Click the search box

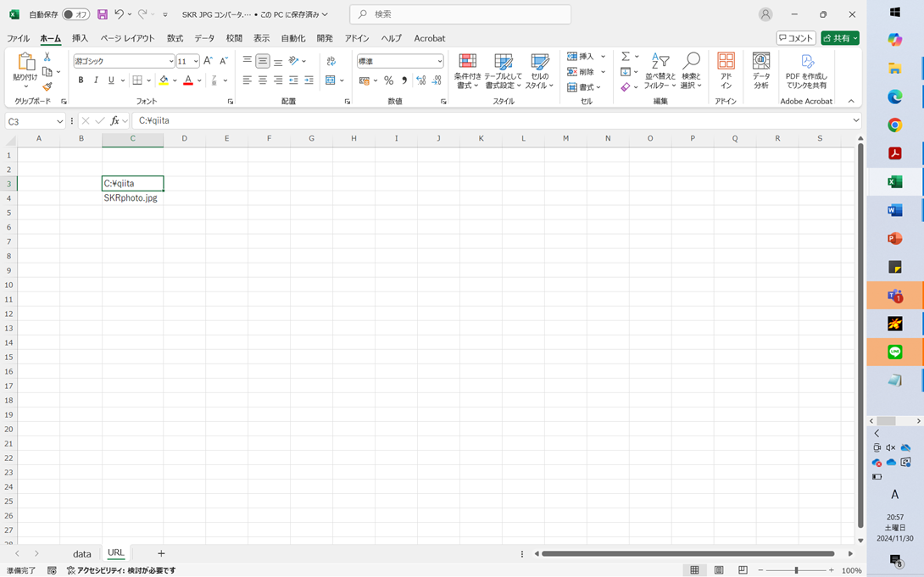pyautogui.click(x=460, y=14)
